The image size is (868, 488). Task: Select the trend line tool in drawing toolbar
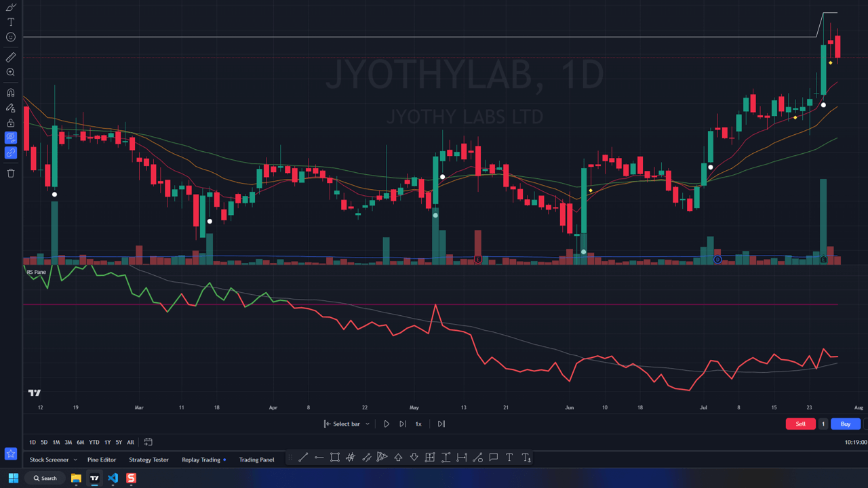(x=303, y=457)
